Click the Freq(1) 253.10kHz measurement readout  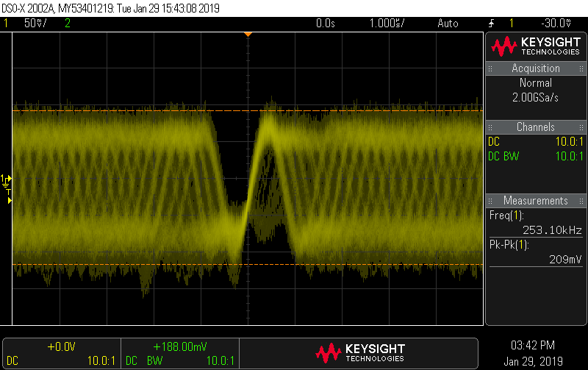(x=535, y=222)
